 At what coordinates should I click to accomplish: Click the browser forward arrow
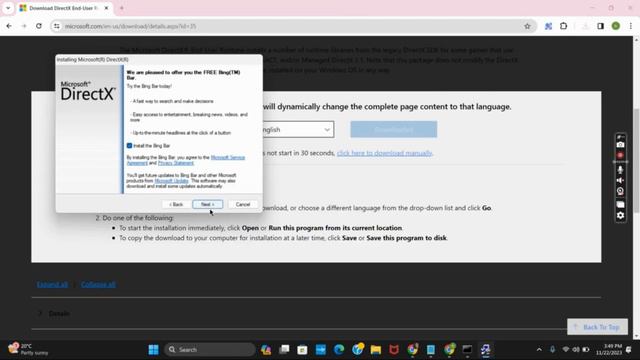(x=24, y=26)
